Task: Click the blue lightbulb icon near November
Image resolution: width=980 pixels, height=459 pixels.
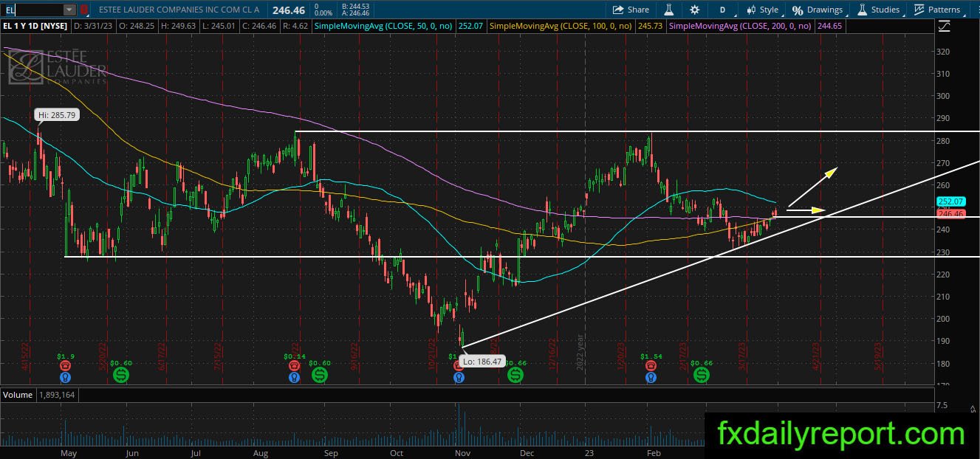Action: point(459,376)
